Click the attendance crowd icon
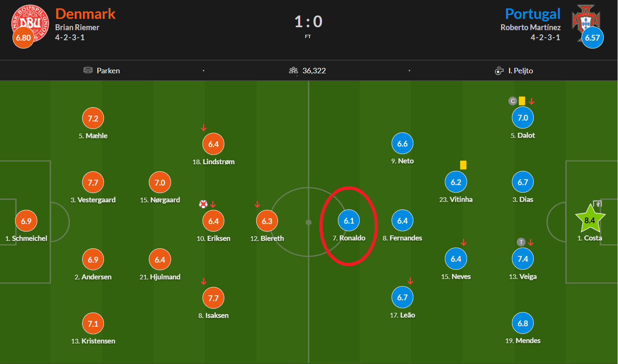The height and width of the screenshot is (364, 618). click(293, 70)
